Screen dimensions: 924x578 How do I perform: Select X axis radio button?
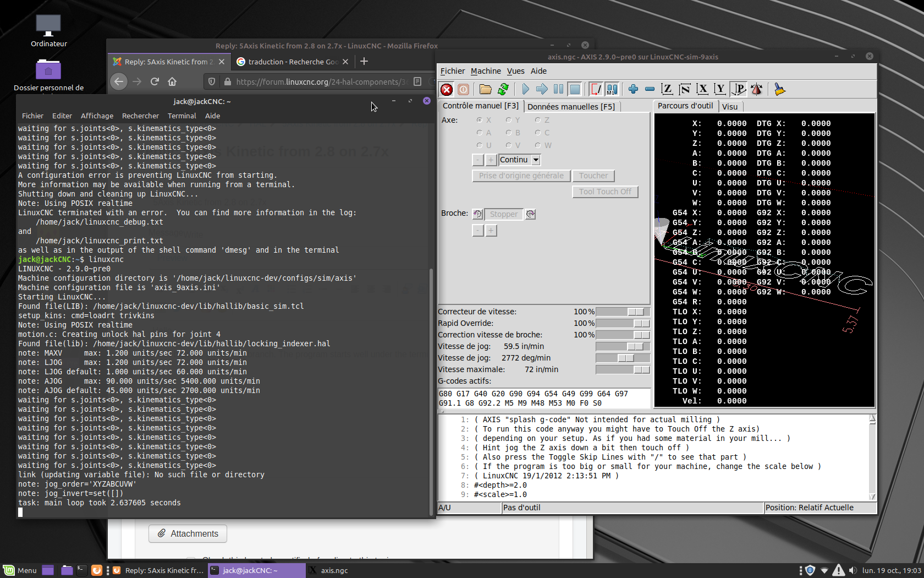pos(480,120)
